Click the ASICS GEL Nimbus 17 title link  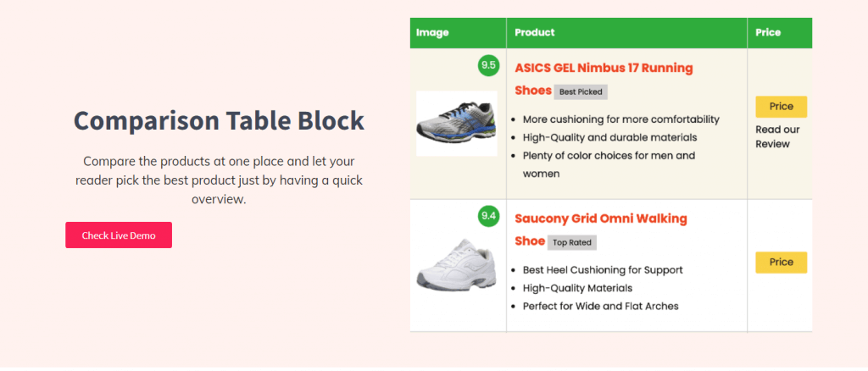pos(604,79)
